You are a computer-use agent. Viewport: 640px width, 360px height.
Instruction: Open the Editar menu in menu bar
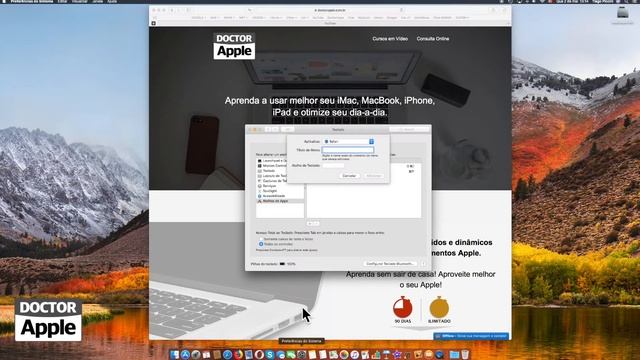click(x=62, y=2)
